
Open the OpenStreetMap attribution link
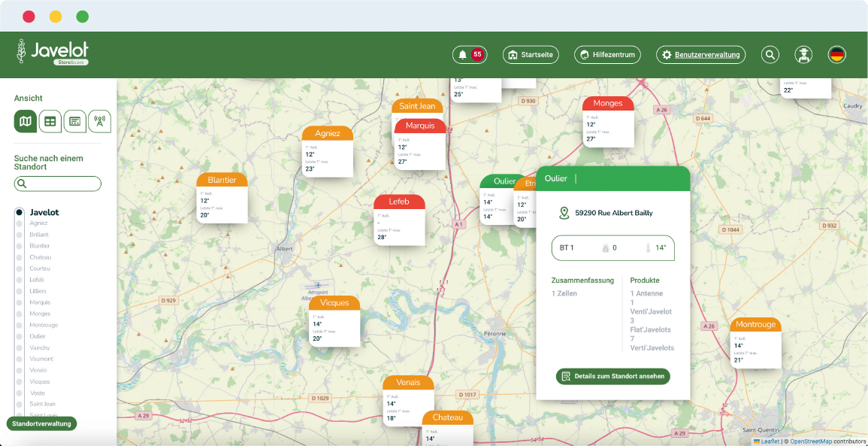810,441
